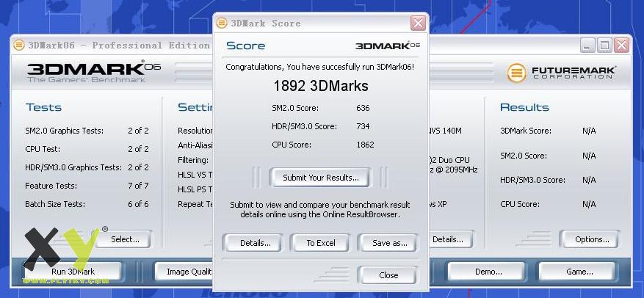Open the Image Quality button in the main window

[184, 272]
